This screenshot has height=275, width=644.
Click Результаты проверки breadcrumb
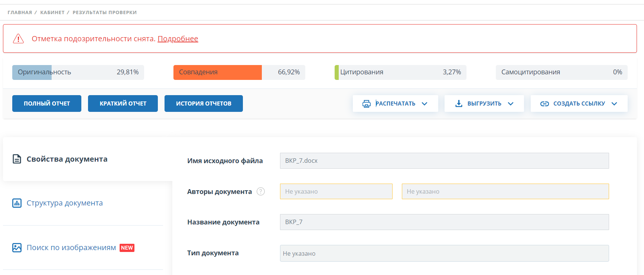click(x=105, y=12)
